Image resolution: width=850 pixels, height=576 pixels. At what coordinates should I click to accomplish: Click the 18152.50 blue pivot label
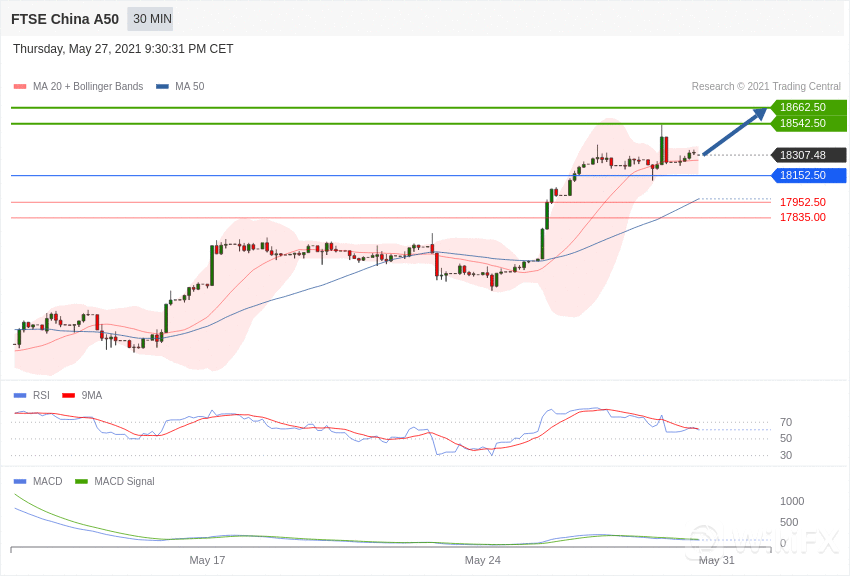pyautogui.click(x=807, y=175)
